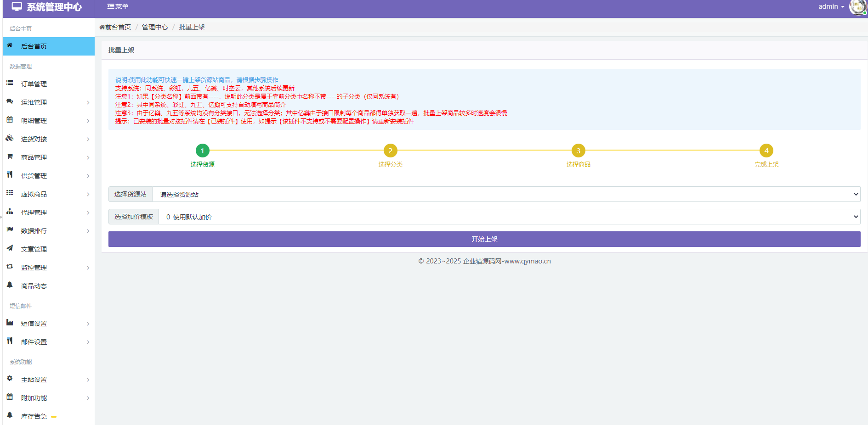Click step 4 完成上架 circle

[766, 151]
